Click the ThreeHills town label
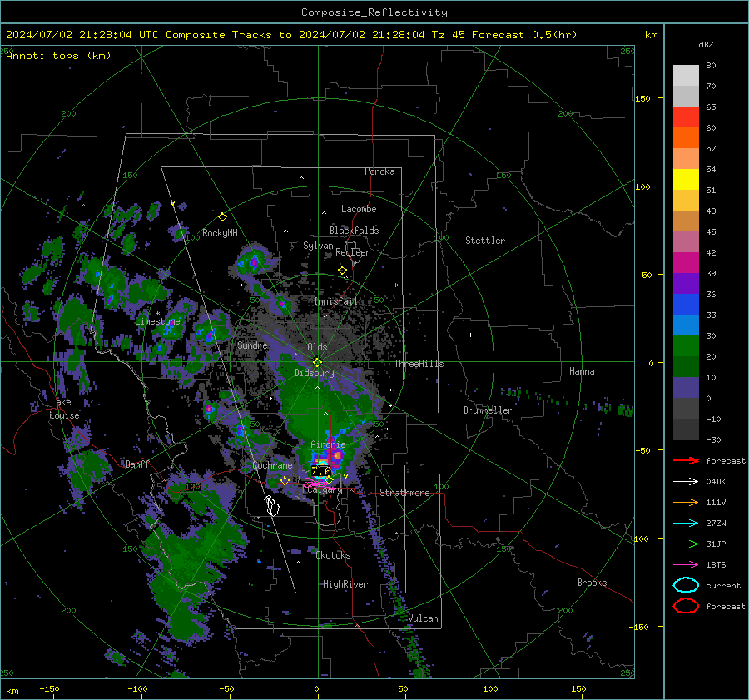This screenshot has width=749, height=700. (x=419, y=364)
